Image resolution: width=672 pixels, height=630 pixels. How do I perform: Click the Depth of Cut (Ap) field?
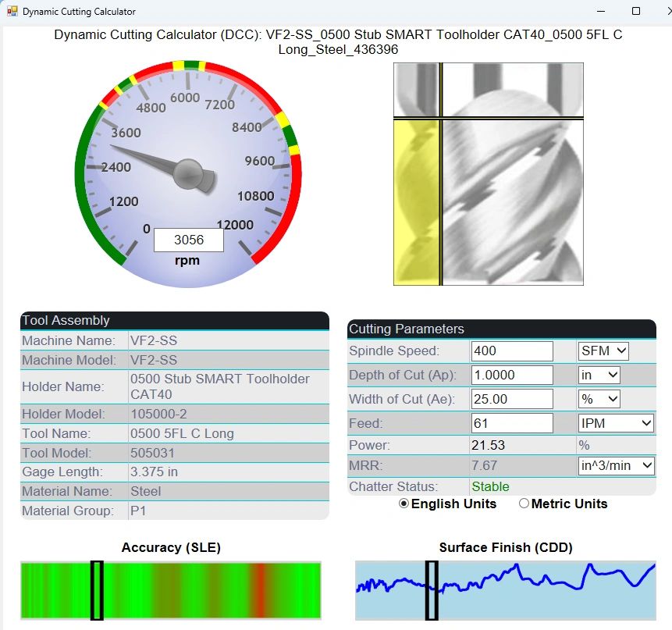[511, 375]
